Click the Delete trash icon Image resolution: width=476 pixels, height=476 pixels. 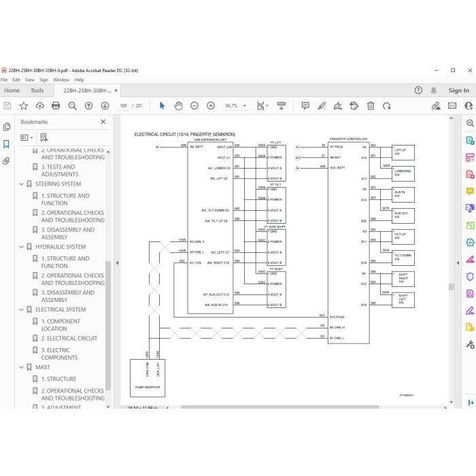(371, 105)
